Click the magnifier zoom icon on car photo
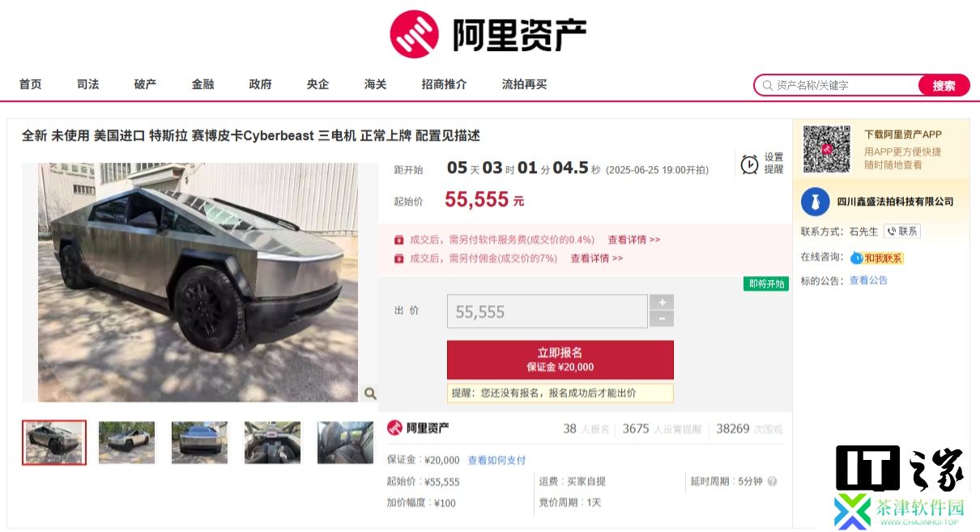The image size is (980, 532). click(370, 394)
